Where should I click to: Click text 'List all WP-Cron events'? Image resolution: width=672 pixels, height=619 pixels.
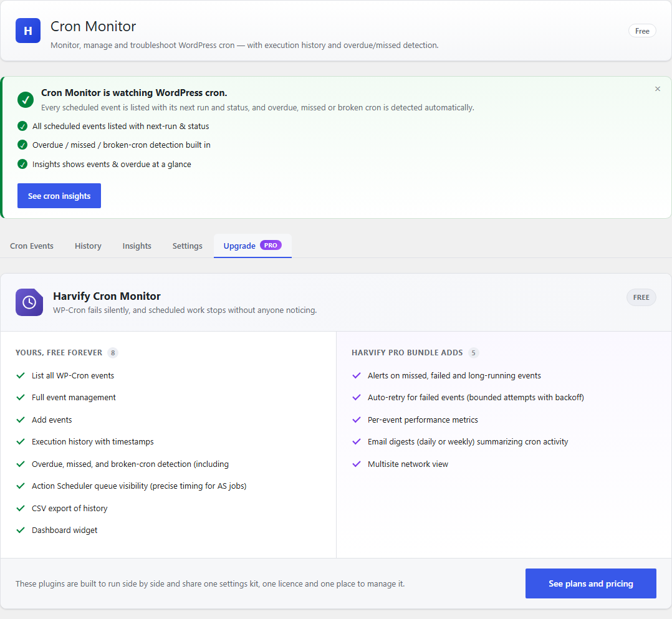(73, 375)
